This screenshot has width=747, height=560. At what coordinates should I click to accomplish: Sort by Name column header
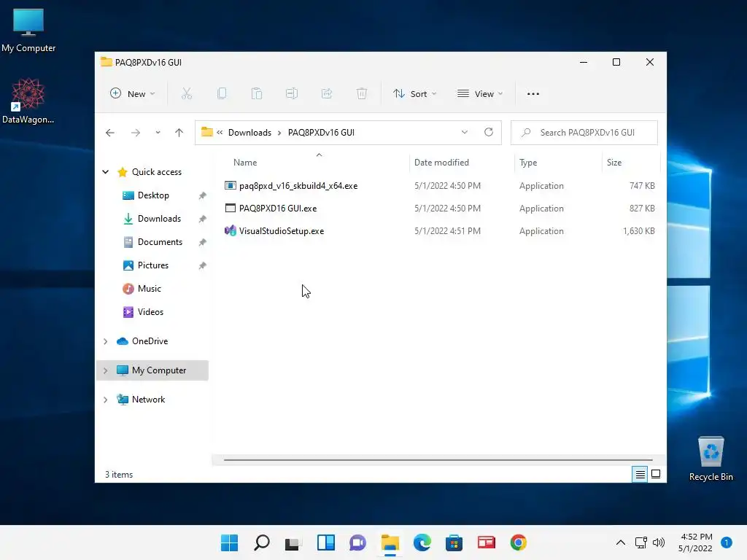245,163
